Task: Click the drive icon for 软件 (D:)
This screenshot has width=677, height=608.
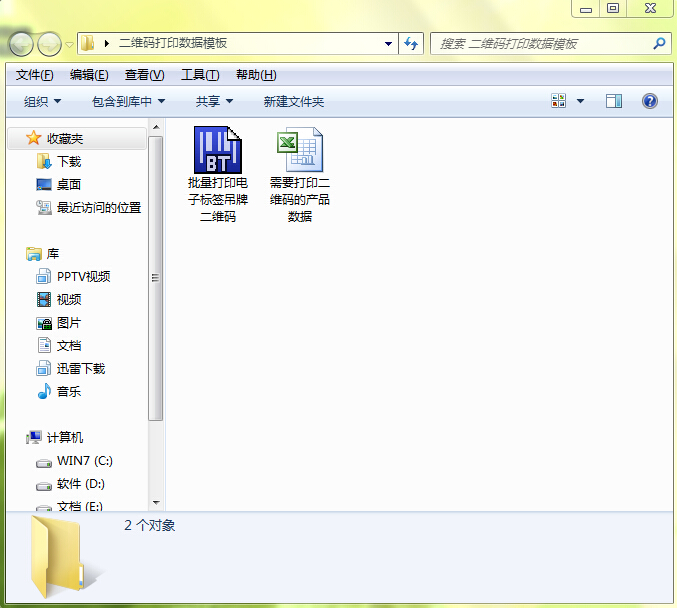Action: click(44, 486)
